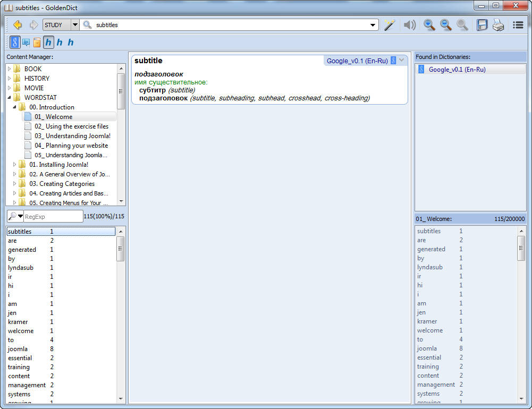Expand the 01. Installing Joomla! node
Viewport: 532px width, 409px height.
[x=14, y=165]
